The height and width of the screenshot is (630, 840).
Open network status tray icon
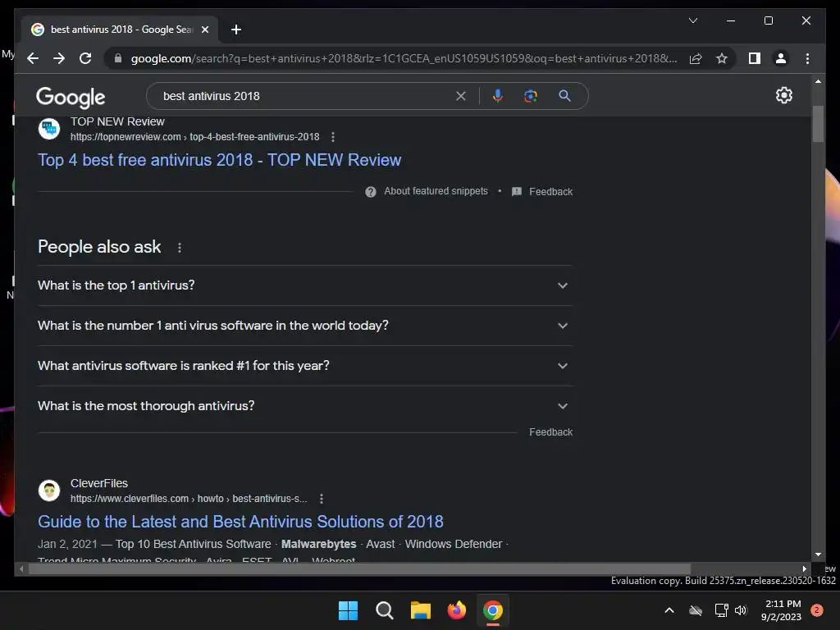tap(721, 610)
